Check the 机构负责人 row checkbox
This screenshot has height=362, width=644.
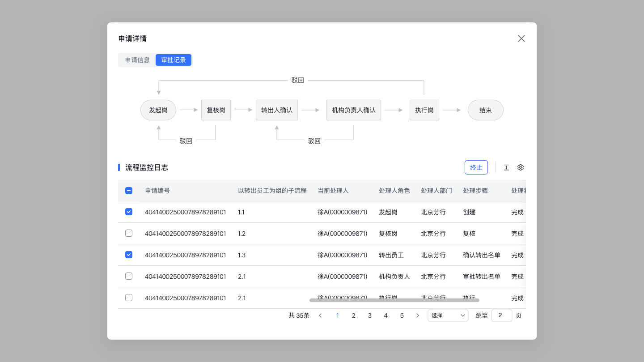pyautogui.click(x=129, y=276)
